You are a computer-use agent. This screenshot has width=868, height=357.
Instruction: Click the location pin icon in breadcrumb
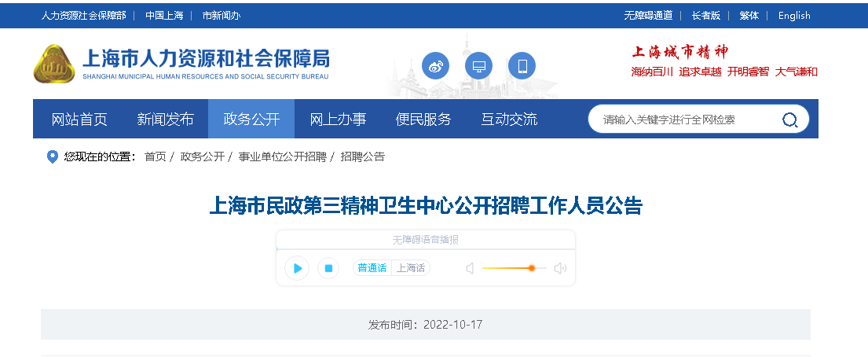click(53, 157)
